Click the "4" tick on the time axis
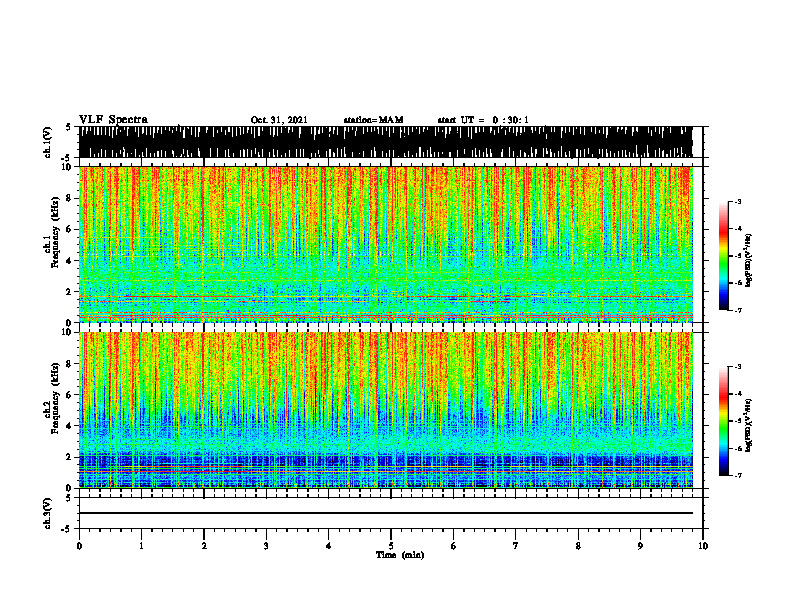Screen dimensions: 792x612 (x=329, y=546)
